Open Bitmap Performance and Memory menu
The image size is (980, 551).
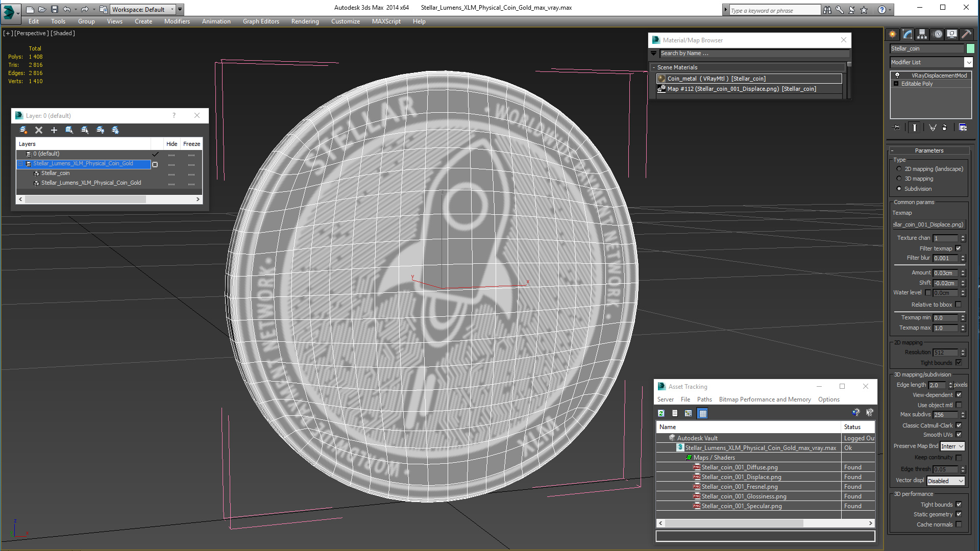click(x=765, y=399)
